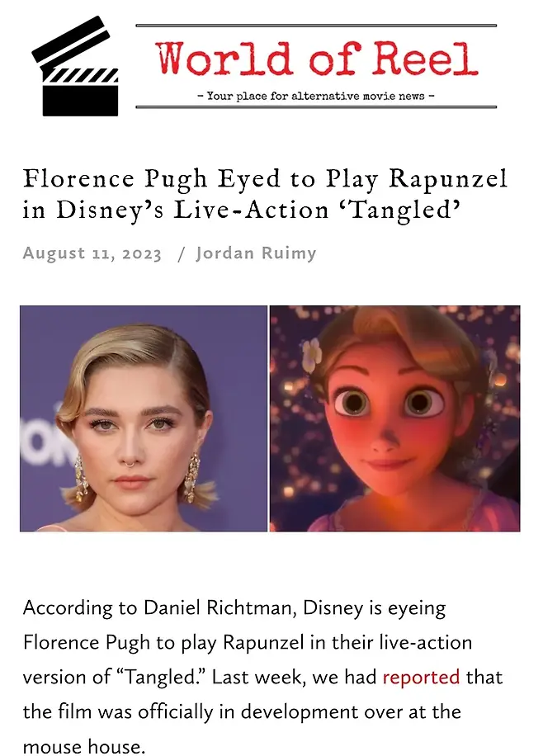Open author Jordan Ruimy's page
This screenshot has height=756, width=543.
[x=256, y=253]
